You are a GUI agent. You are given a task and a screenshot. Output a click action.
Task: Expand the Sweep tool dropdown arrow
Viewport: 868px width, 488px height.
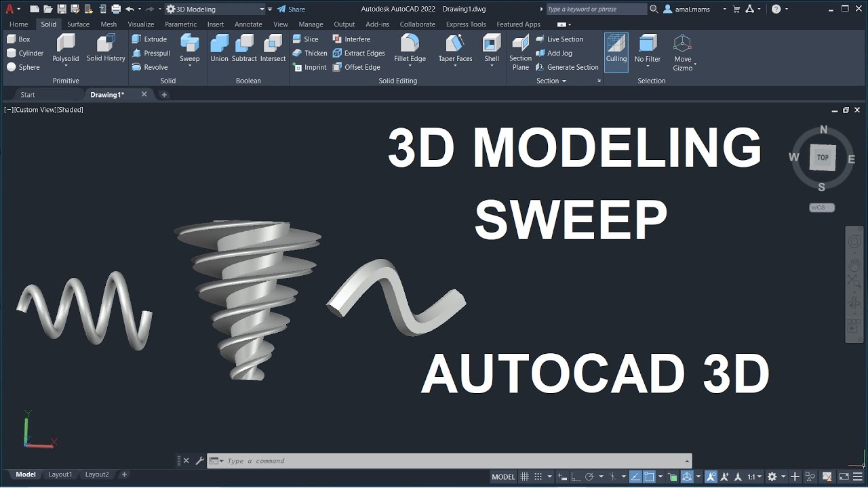190,66
